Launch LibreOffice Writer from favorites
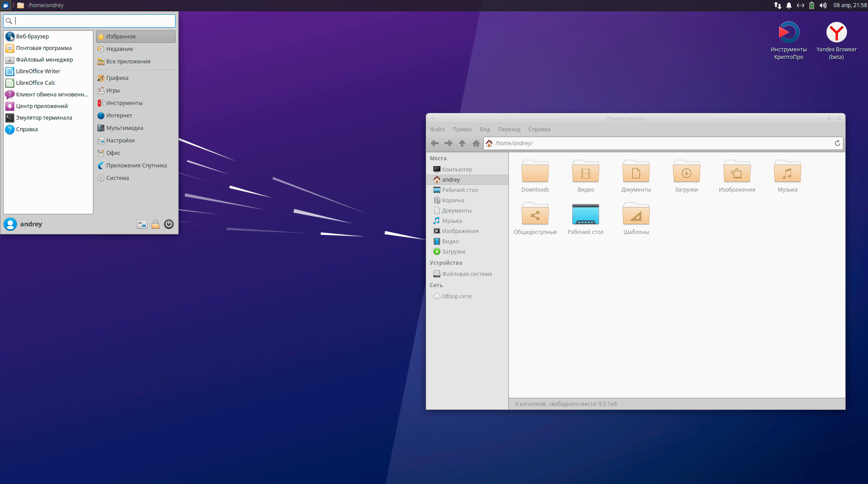The image size is (868, 484). 38,71
